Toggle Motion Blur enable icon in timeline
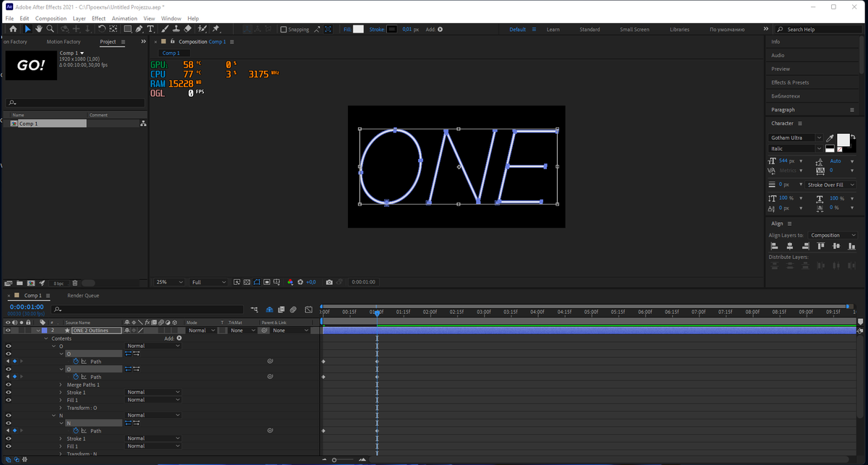The height and width of the screenshot is (465, 868). (x=294, y=310)
